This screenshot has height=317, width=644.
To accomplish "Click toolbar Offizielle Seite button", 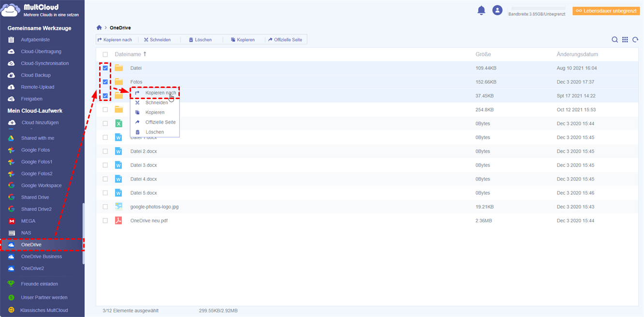I will click(285, 40).
